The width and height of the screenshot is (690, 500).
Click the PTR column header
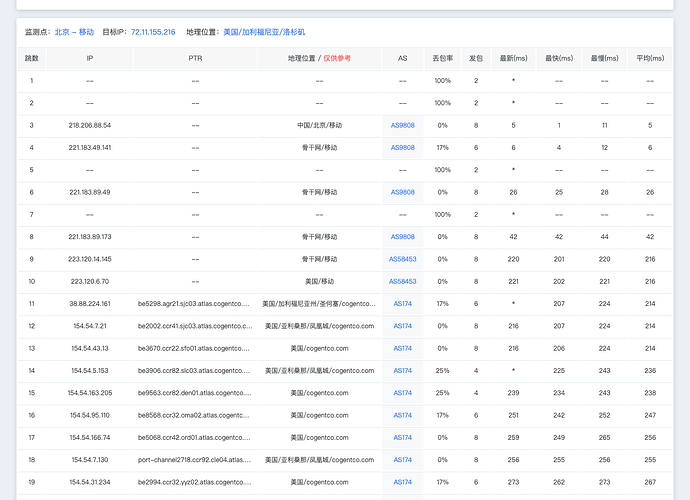point(195,58)
